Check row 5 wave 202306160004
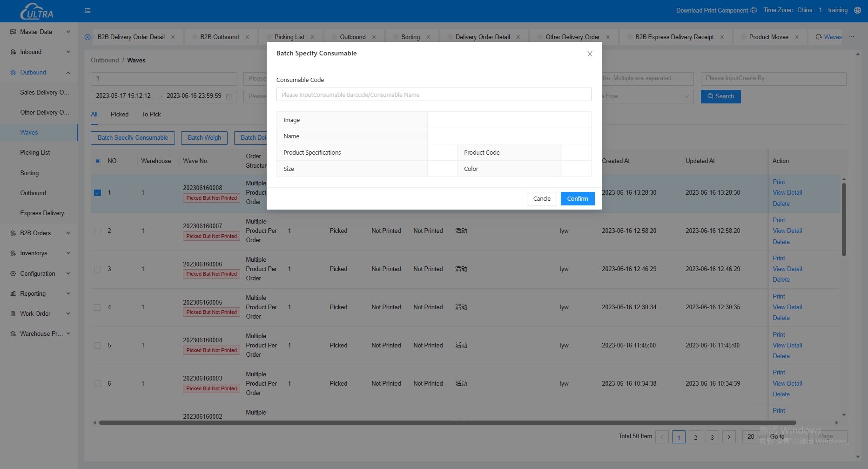 pyautogui.click(x=98, y=346)
